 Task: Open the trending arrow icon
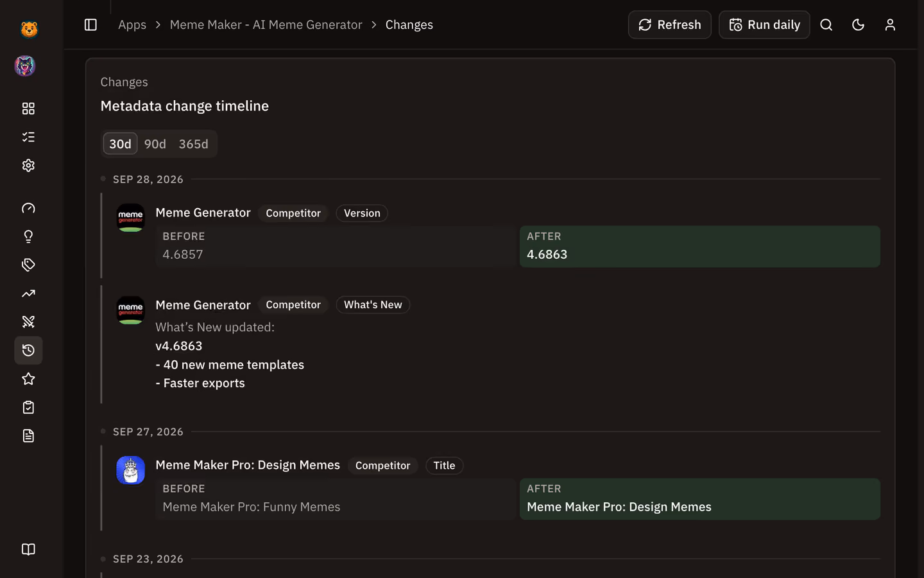pos(28,293)
